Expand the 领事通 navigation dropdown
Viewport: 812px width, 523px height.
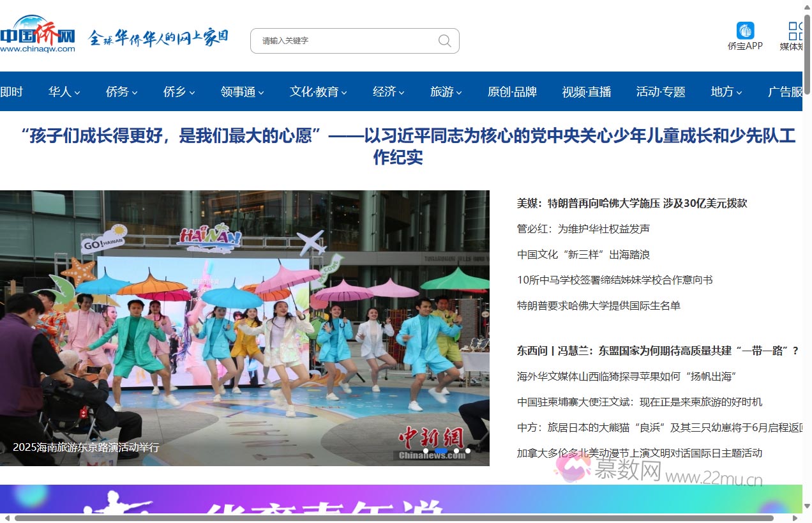tap(242, 92)
